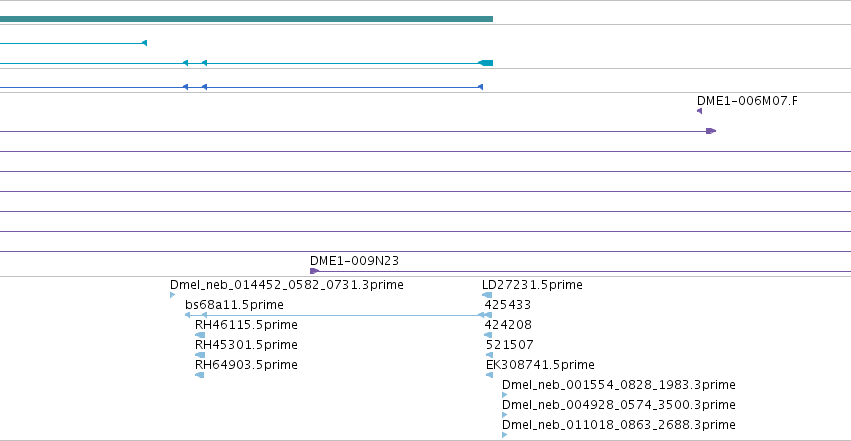Screen dimensions: 851x441
Task: Click the thick teal bar at top
Action: [x=246, y=19]
